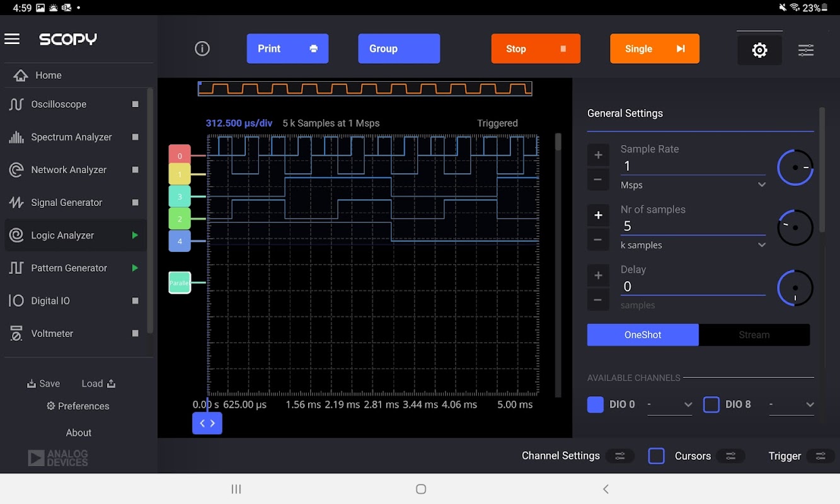Open Sample Rate Msps unit dropdown
This screenshot has height=504, width=840.
click(x=693, y=185)
